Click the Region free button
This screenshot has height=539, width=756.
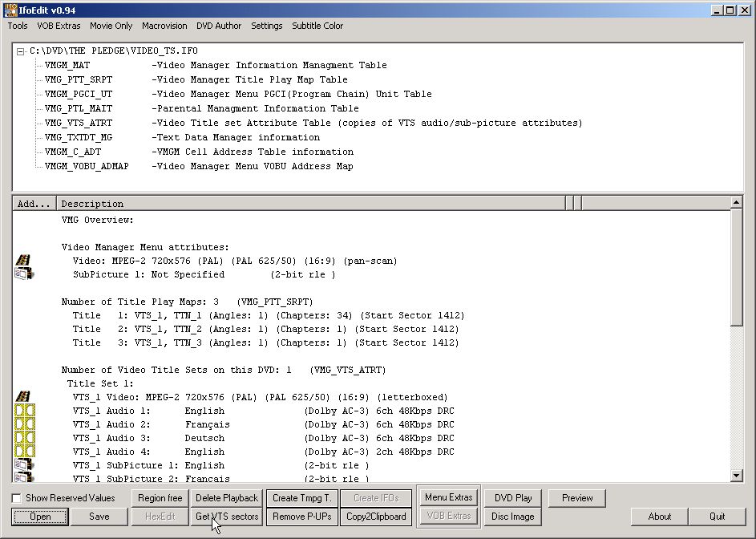click(x=160, y=498)
